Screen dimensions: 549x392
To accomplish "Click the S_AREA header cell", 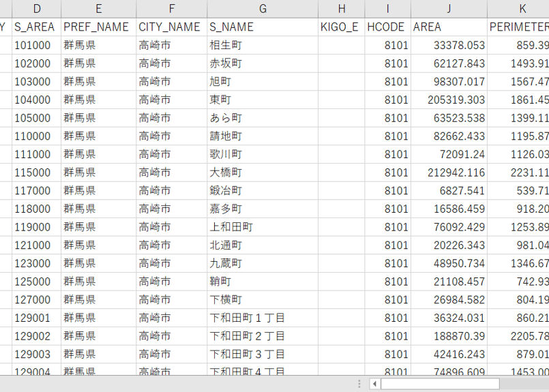I will click(36, 27).
